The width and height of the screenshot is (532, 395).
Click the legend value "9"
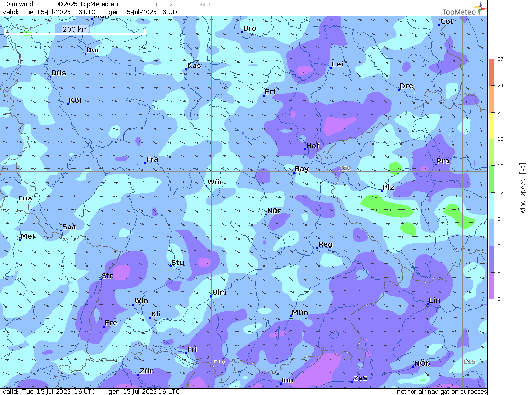(x=499, y=219)
